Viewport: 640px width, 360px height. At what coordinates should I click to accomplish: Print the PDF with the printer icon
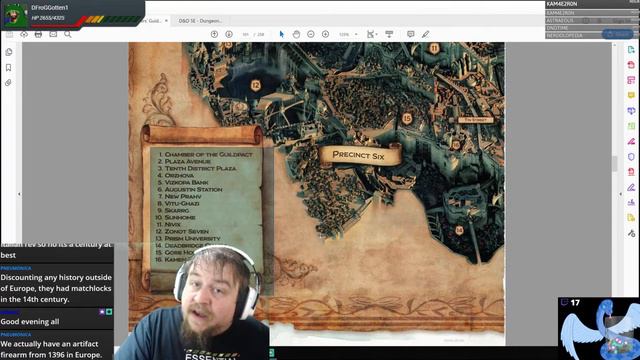click(38, 34)
